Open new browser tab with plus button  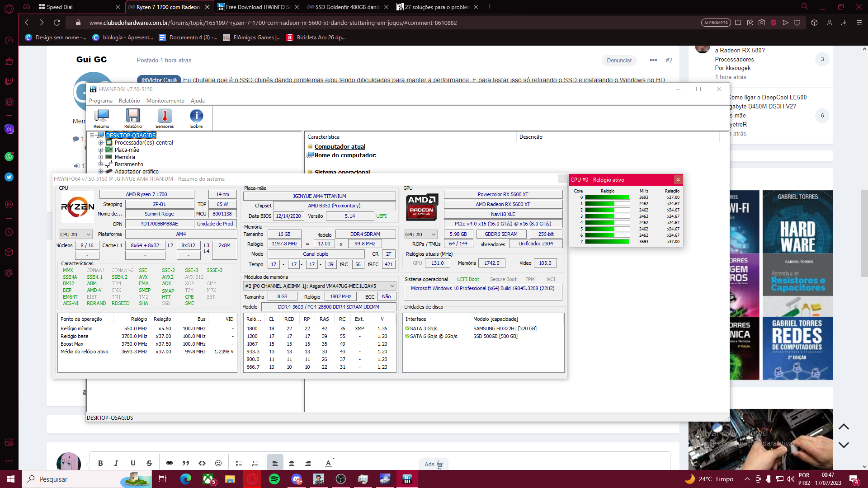(489, 7)
